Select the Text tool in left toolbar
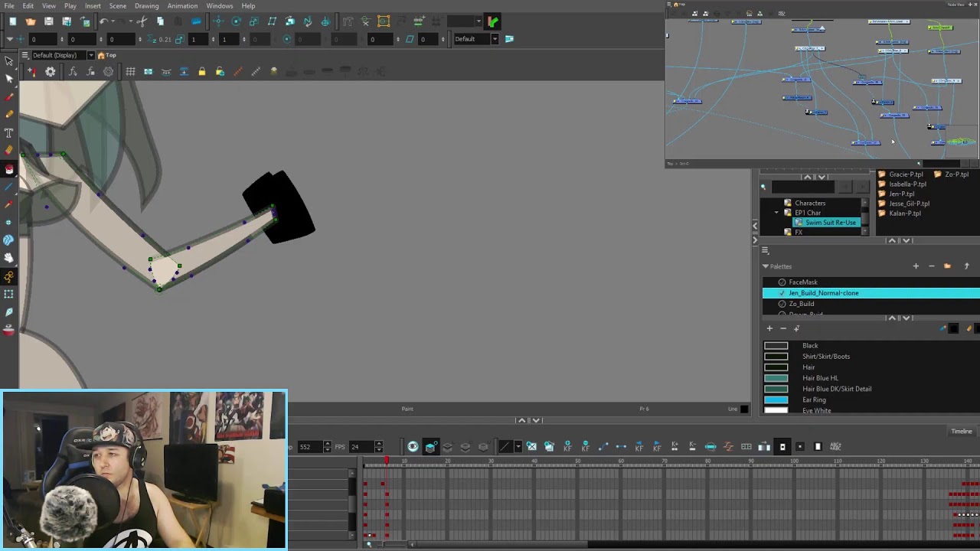Screen dimensions: 980x551 (x=9, y=132)
